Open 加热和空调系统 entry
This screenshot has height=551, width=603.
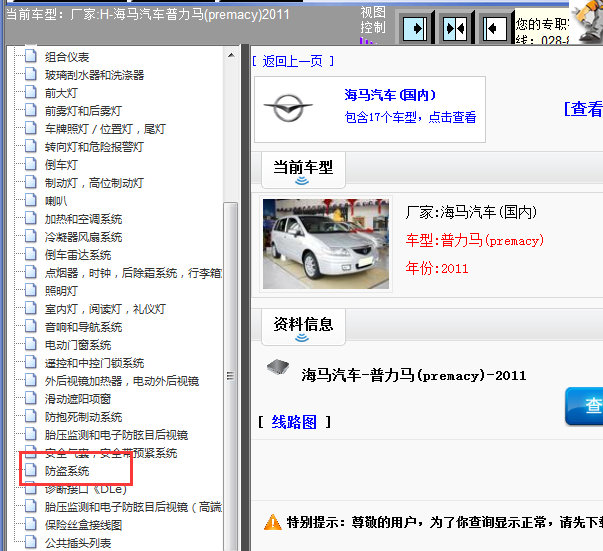click(83, 219)
